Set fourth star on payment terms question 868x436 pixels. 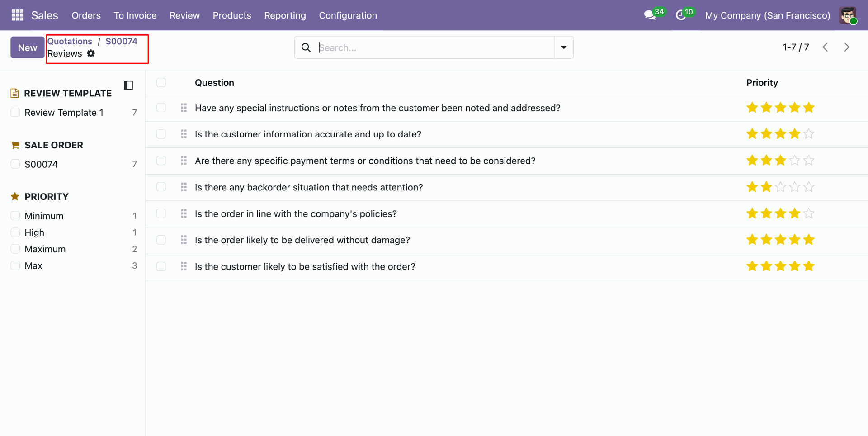click(794, 161)
